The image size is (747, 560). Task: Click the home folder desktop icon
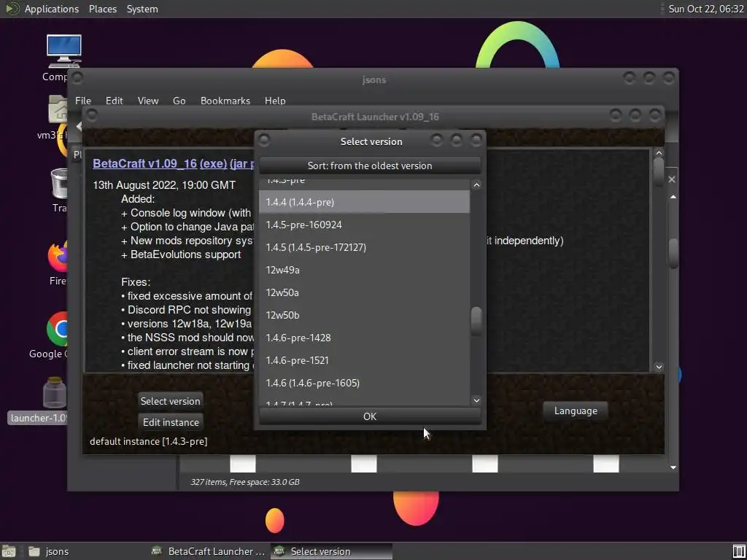click(58, 109)
